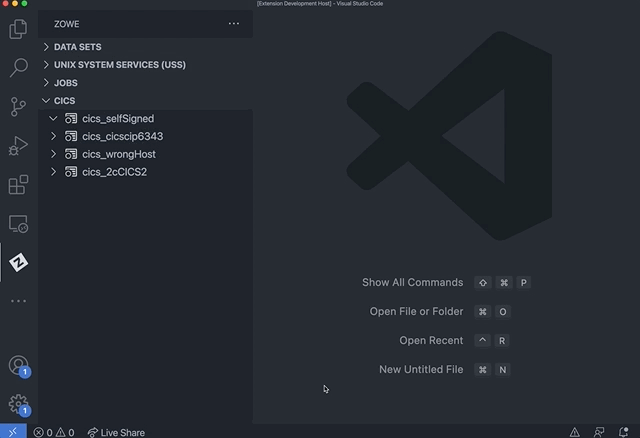Collapse the cics_selfSigned profile

coord(54,119)
